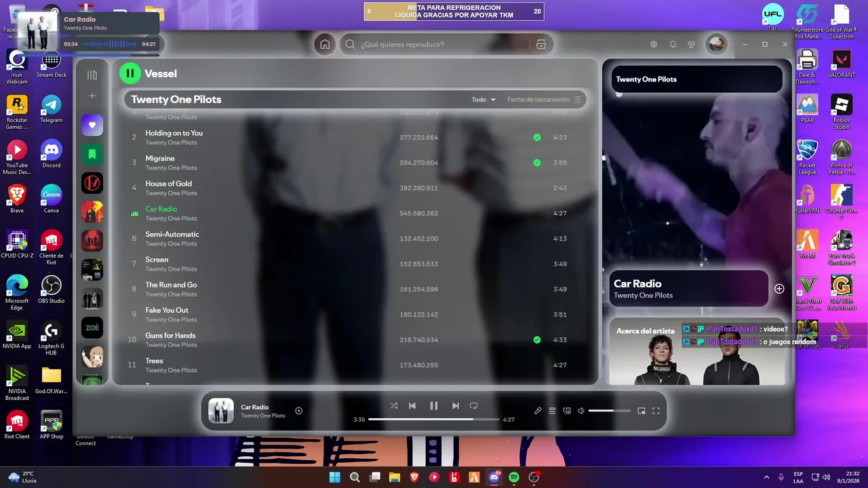Toggle saved check for Holding on to You

[537, 138]
